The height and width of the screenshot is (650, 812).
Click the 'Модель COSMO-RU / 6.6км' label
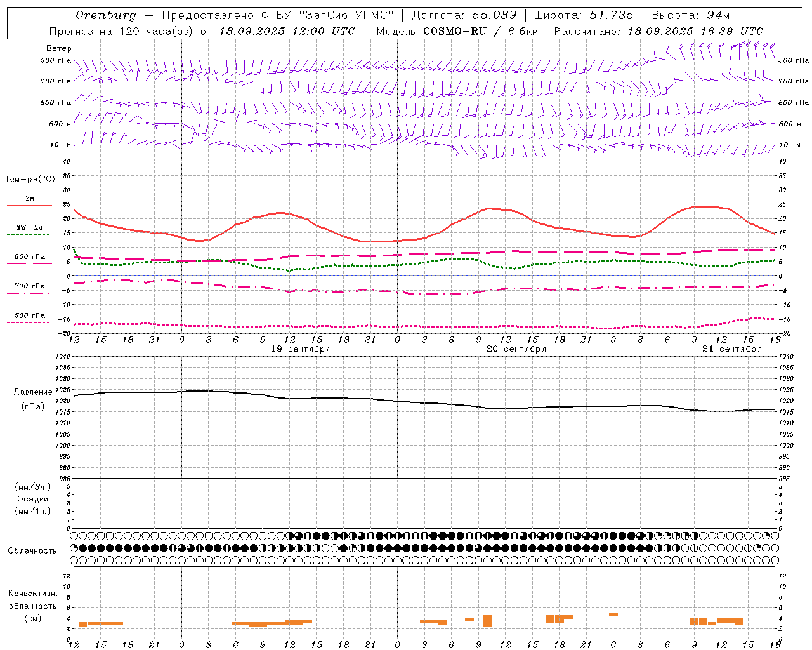tap(457, 31)
